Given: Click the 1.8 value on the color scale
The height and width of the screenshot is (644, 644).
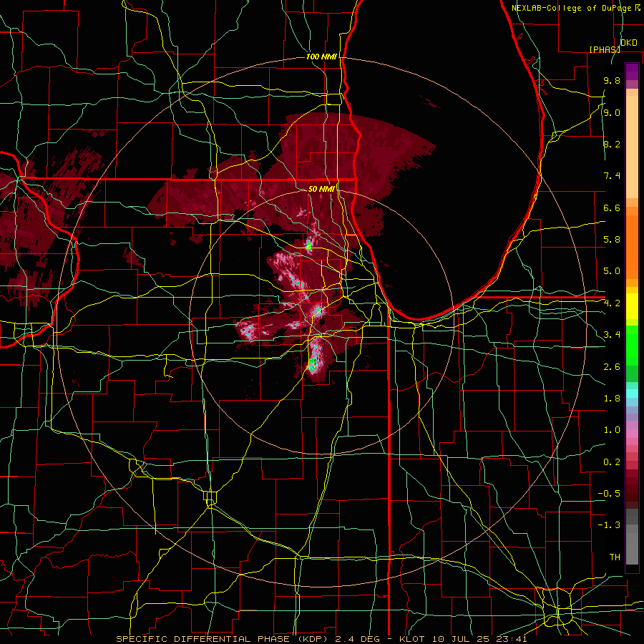Looking at the screenshot, I should [x=612, y=399].
